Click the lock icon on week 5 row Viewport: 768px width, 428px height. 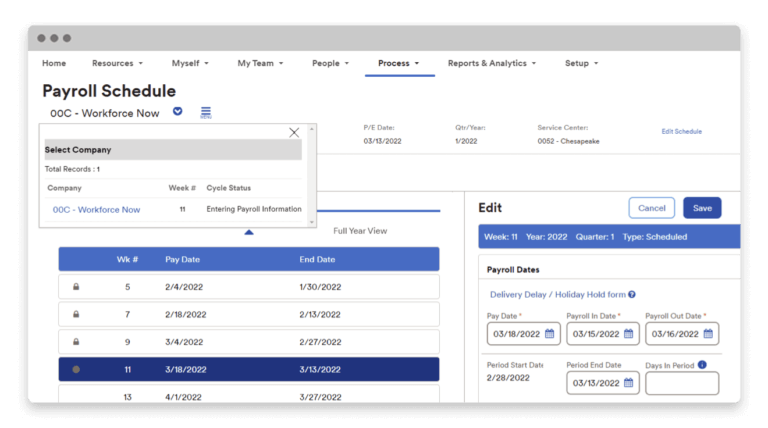76,287
